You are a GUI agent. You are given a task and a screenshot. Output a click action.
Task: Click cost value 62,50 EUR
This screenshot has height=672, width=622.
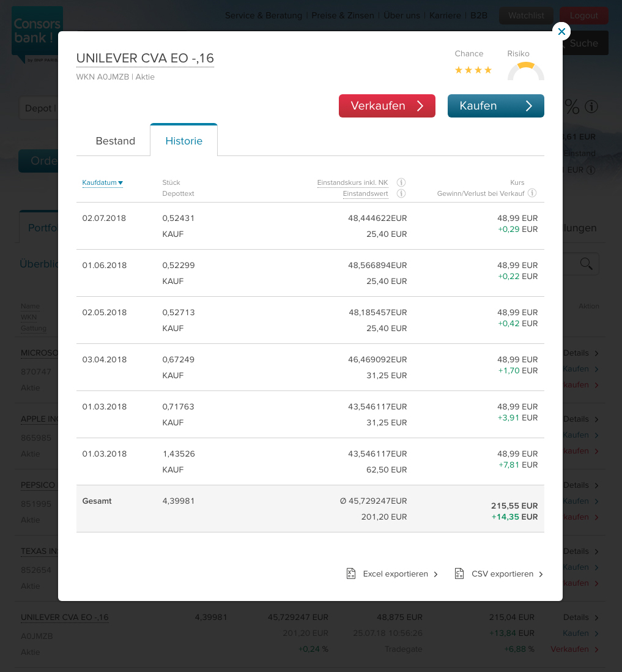click(387, 469)
